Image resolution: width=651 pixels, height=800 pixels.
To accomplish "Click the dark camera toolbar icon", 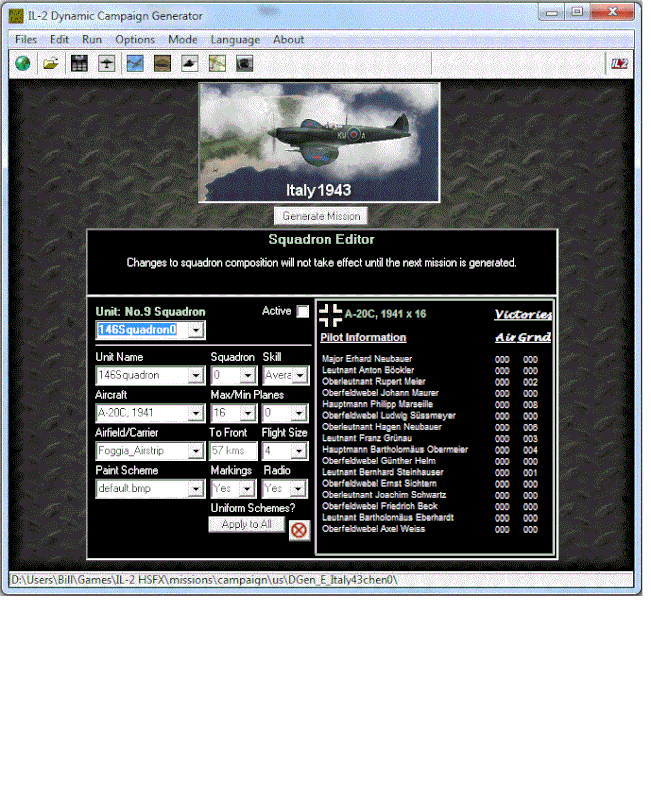I will [245, 64].
